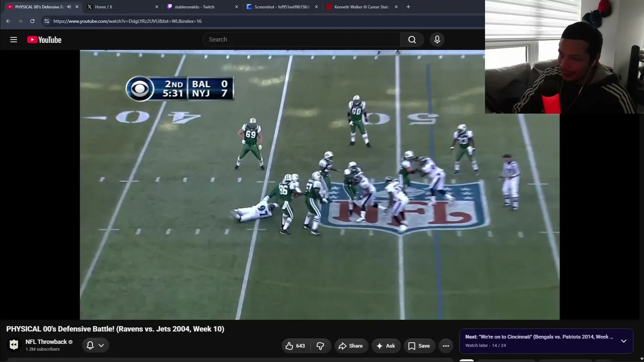Click the Share button
Image resolution: width=644 pixels, height=362 pixels.
(x=351, y=346)
